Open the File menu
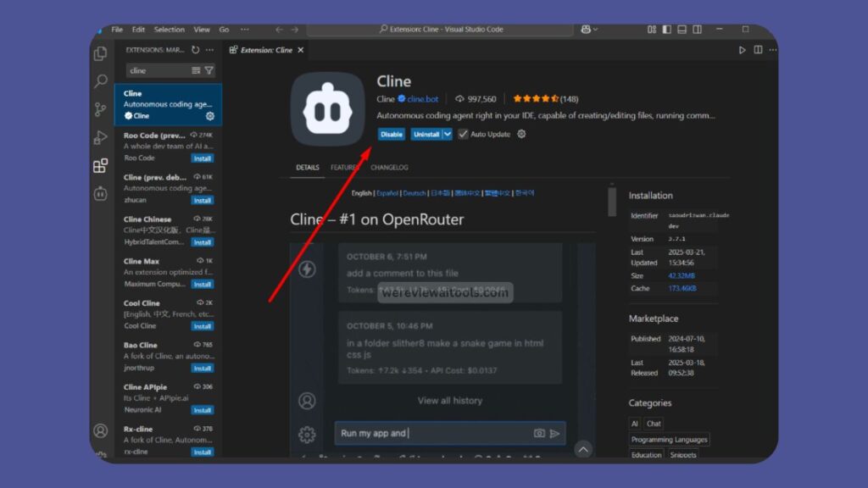868x488 pixels. [117, 30]
